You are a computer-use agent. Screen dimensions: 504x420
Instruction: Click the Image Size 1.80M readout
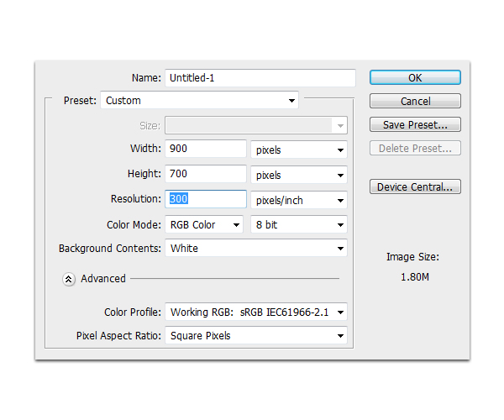click(x=415, y=276)
